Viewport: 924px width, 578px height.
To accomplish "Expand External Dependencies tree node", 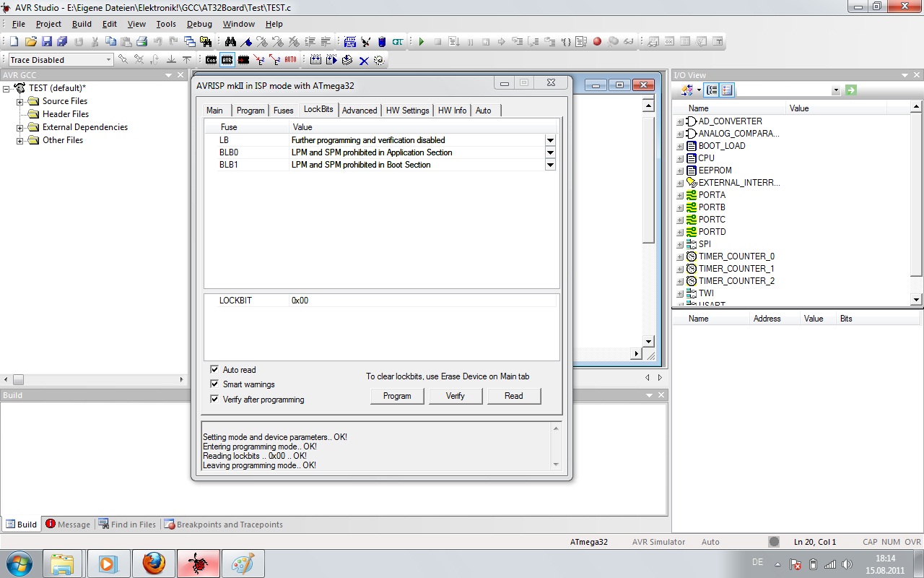I will [20, 127].
